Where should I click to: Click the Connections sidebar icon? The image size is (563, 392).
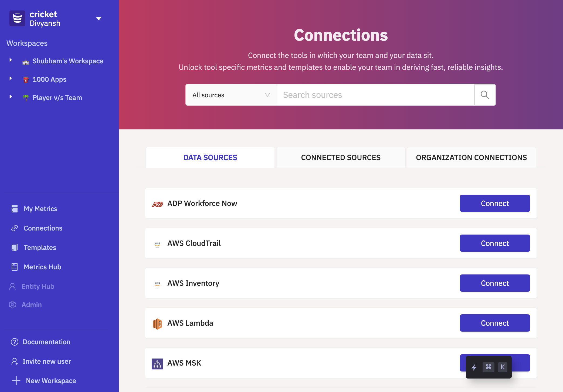point(15,228)
